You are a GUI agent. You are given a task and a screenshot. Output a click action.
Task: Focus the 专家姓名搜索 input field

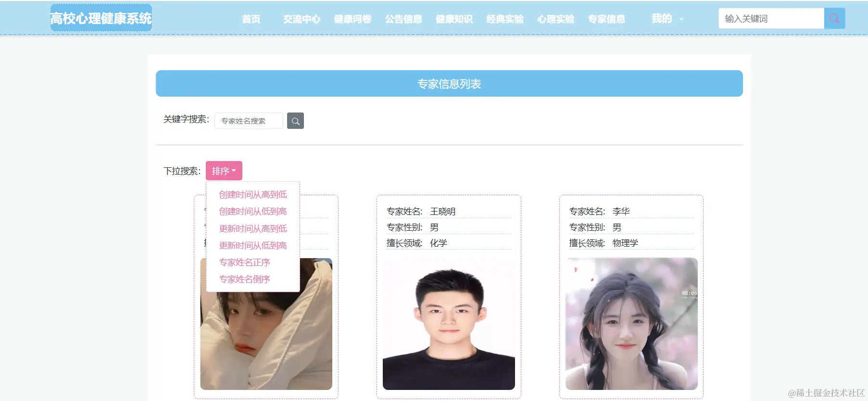pyautogui.click(x=249, y=121)
